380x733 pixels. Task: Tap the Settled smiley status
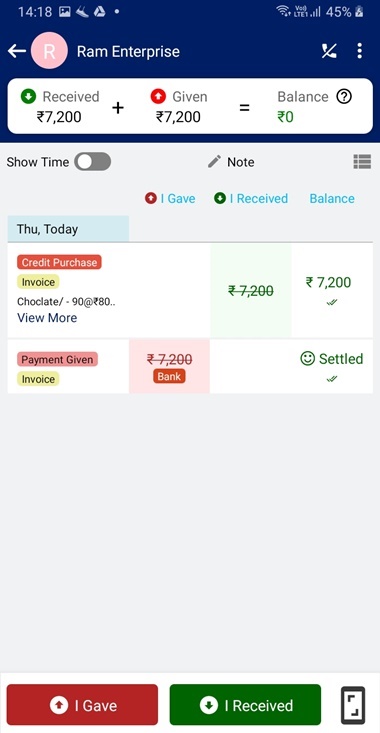tap(331, 359)
